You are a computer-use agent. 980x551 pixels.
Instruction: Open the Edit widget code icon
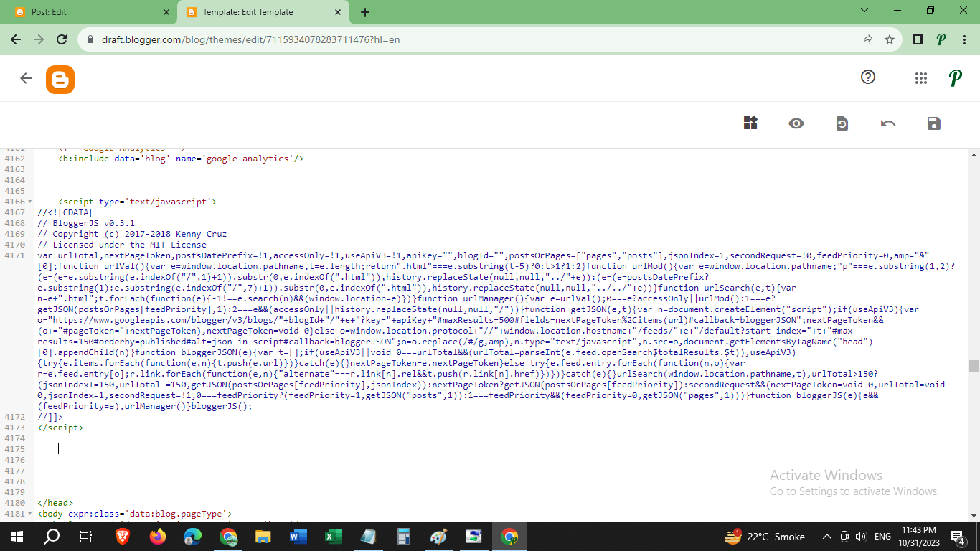coord(750,123)
